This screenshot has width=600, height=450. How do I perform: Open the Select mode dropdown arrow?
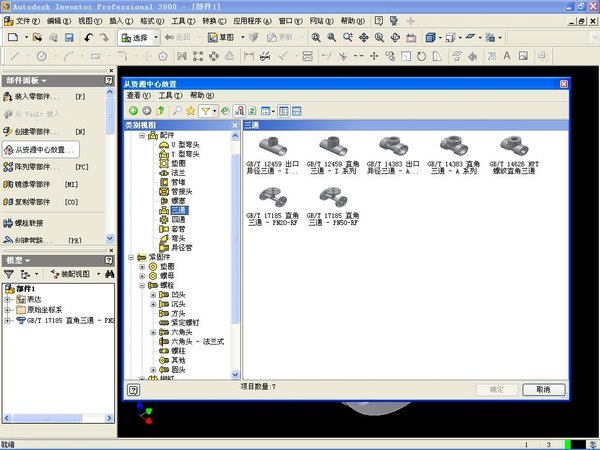tap(156, 37)
